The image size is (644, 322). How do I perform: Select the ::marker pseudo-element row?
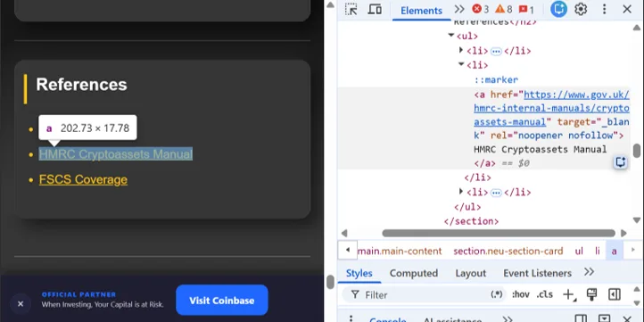click(x=496, y=79)
